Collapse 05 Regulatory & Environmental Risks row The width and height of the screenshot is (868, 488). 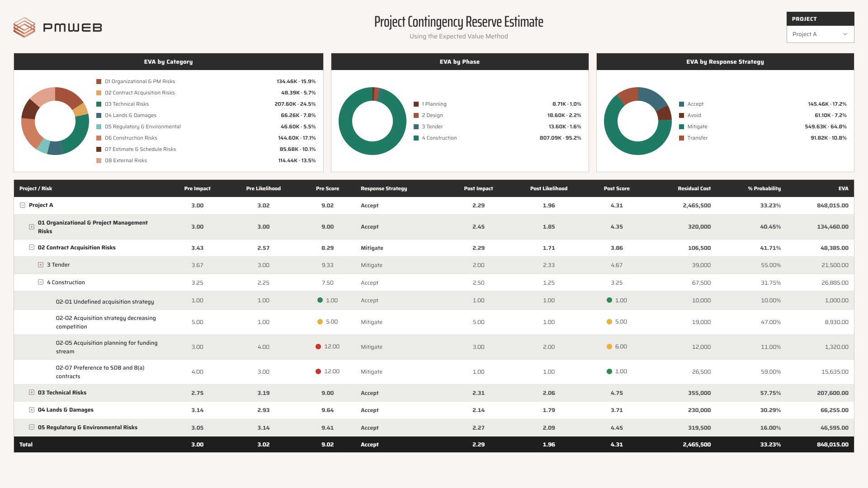tap(32, 427)
